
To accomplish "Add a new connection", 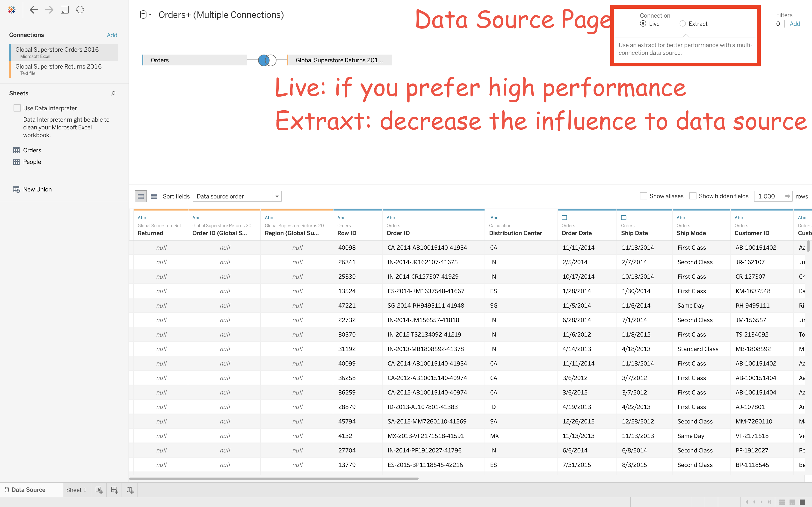I will [x=112, y=35].
